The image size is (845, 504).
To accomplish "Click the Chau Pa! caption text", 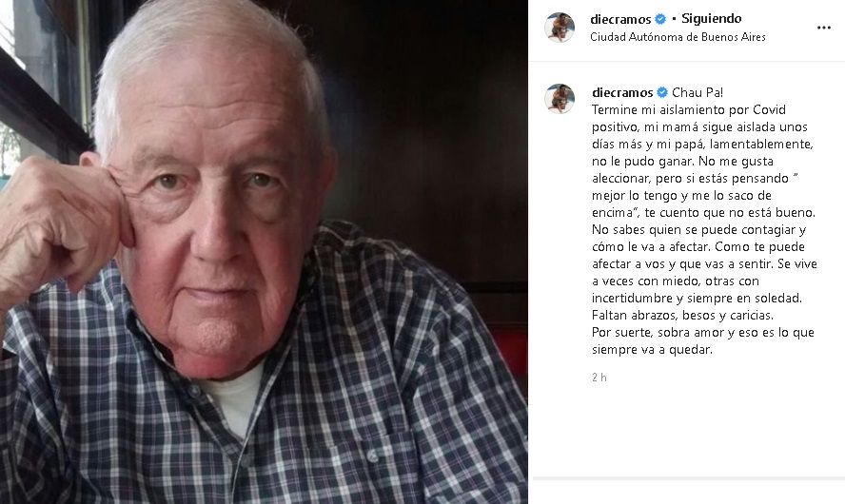I will pos(698,92).
